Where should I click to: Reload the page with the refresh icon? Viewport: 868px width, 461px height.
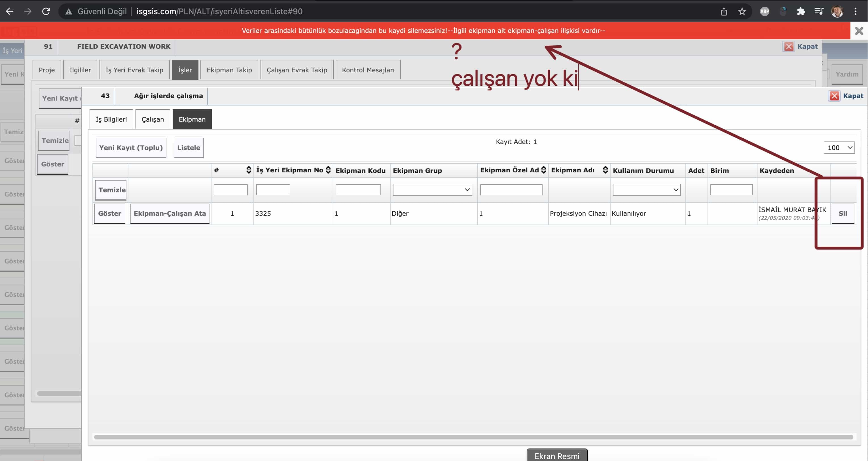[46, 11]
